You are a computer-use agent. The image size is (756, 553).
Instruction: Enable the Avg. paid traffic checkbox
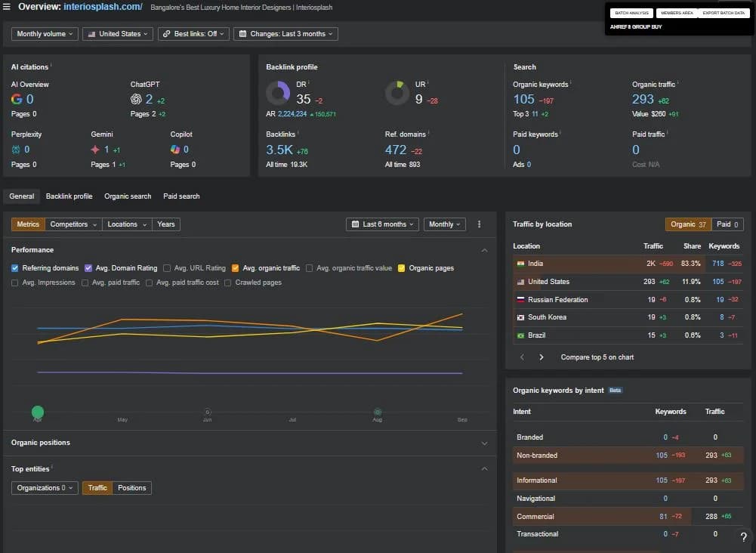85,283
